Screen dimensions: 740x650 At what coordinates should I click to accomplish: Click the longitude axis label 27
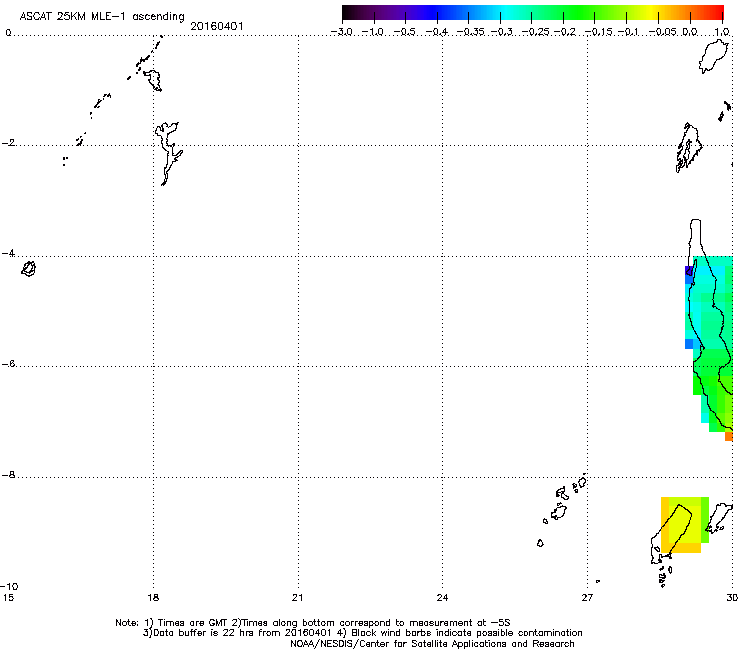[x=587, y=598]
